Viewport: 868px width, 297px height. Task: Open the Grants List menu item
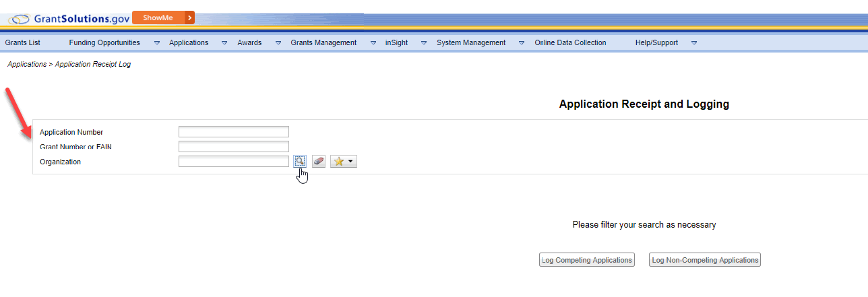(x=23, y=42)
